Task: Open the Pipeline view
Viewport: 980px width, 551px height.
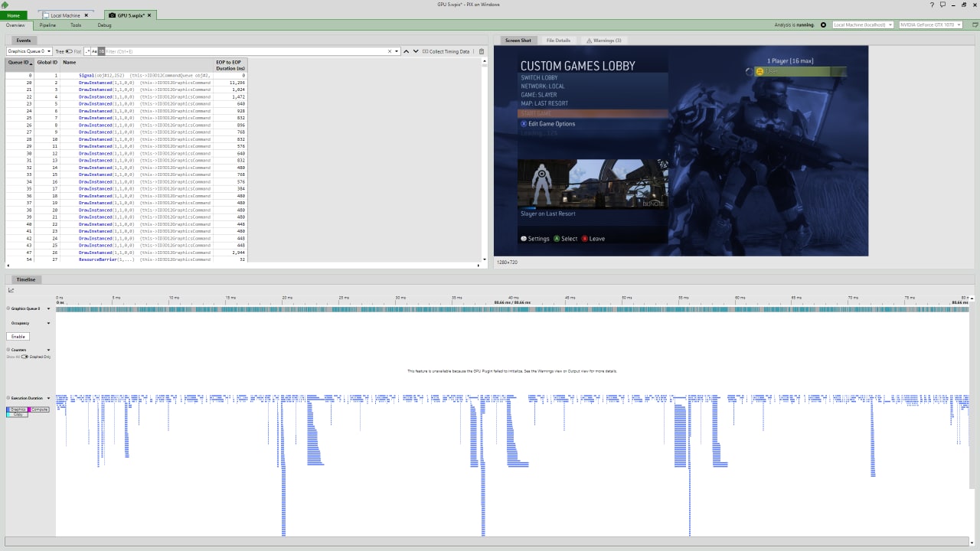Action: click(x=47, y=25)
